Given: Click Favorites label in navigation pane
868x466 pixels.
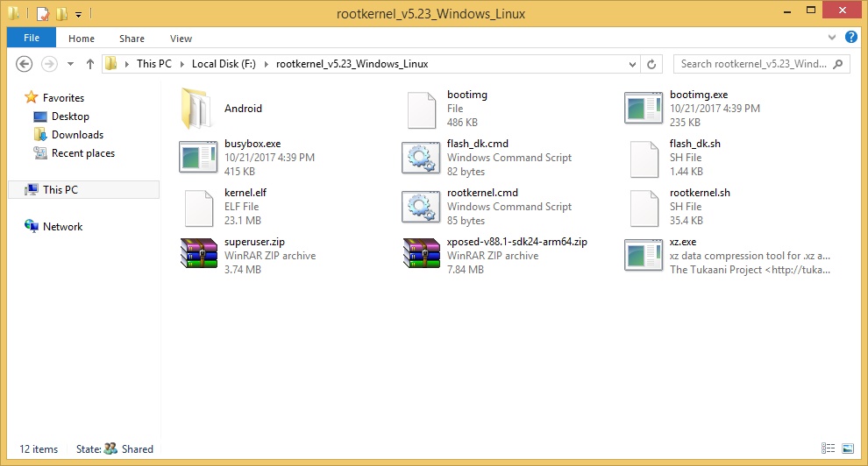Looking at the screenshot, I should click(64, 98).
